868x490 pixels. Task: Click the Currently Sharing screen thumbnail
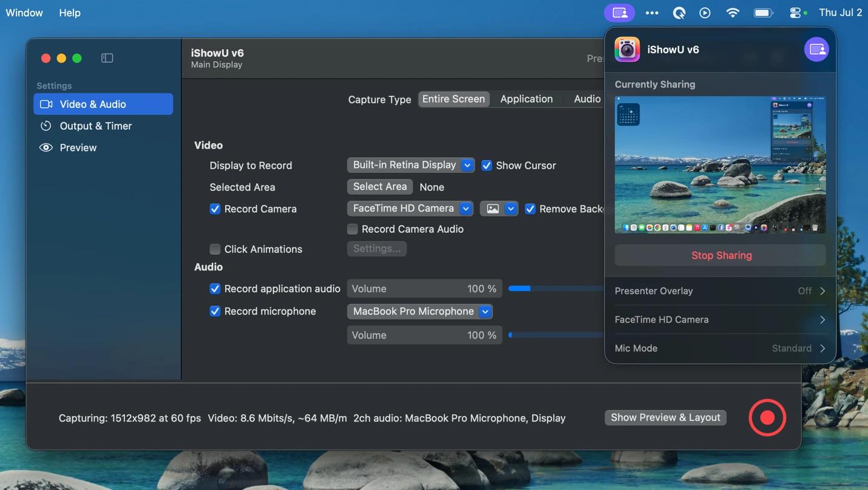click(721, 164)
